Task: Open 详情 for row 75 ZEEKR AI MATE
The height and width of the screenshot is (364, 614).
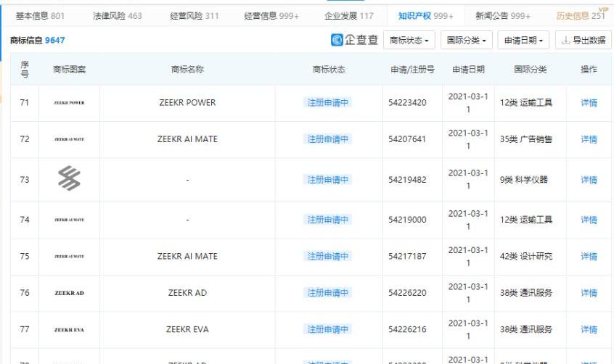Action: coord(589,257)
